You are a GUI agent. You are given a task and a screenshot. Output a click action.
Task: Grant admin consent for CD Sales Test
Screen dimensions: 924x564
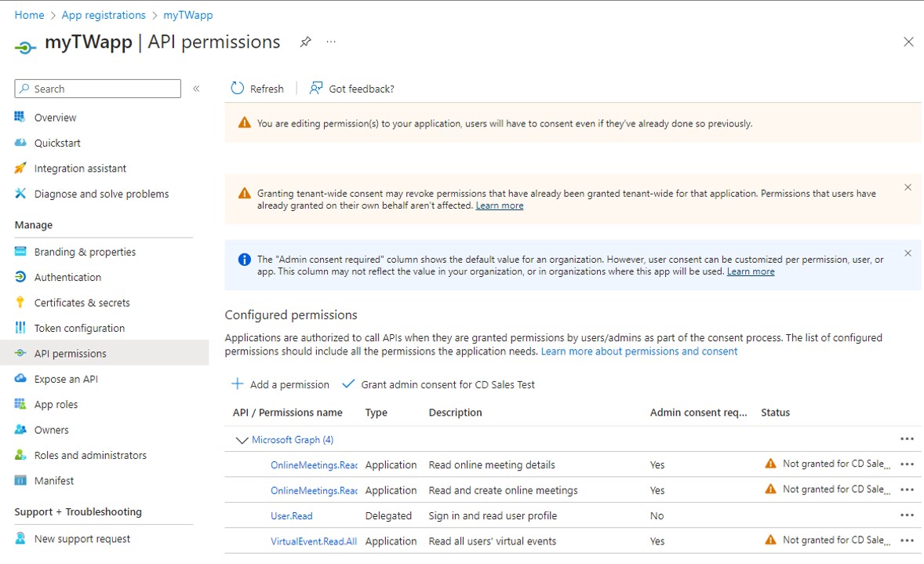(x=438, y=384)
